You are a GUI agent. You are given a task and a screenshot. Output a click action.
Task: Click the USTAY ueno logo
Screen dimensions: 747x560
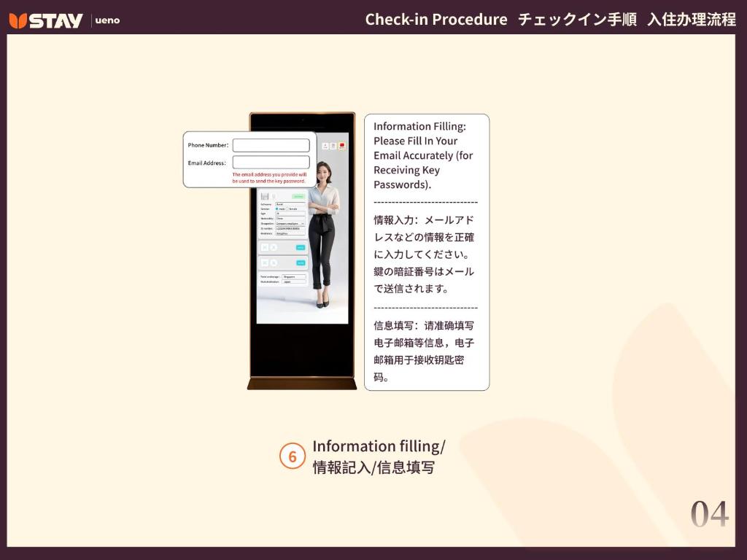click(64, 20)
